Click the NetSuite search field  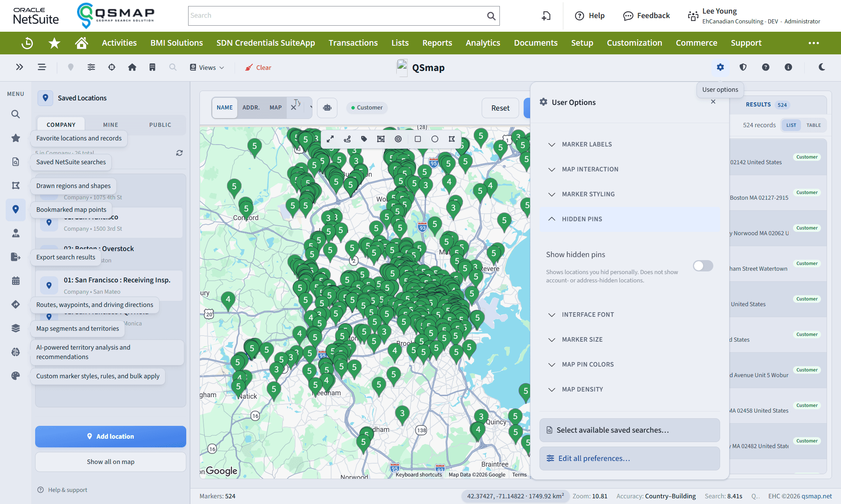coord(344,16)
